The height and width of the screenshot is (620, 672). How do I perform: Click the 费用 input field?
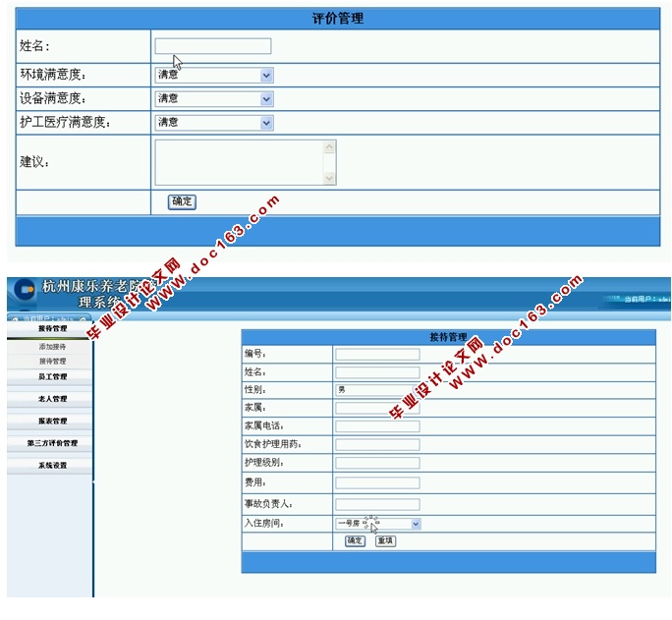point(377,483)
